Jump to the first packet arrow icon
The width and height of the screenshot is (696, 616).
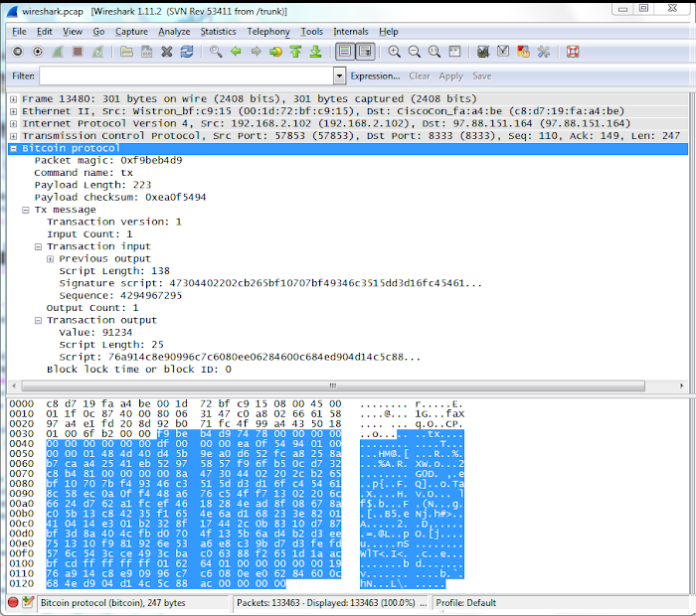295,51
